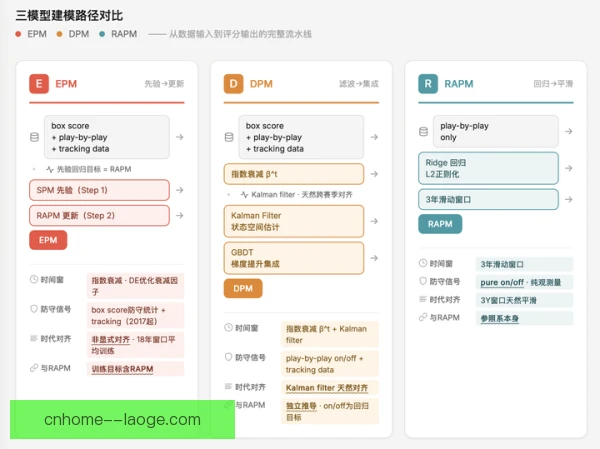The image size is (600, 449).
Task: Open the underlined 独立推导 link
Action: [301, 406]
